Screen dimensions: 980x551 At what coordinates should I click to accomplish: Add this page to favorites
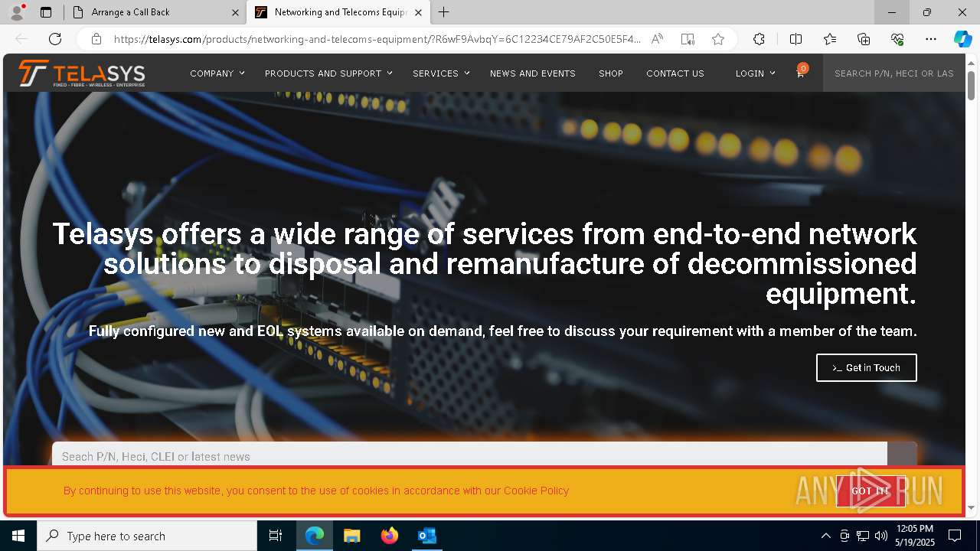[718, 39]
